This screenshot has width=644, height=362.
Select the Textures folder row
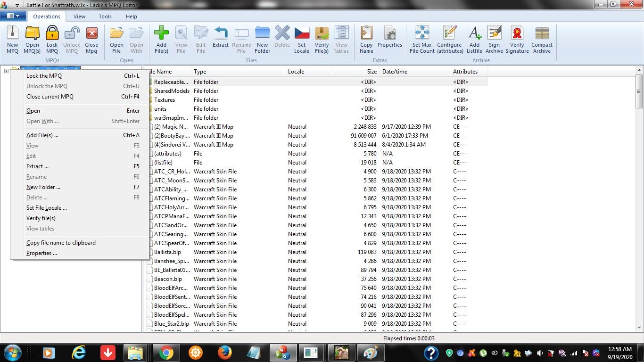click(x=317, y=99)
